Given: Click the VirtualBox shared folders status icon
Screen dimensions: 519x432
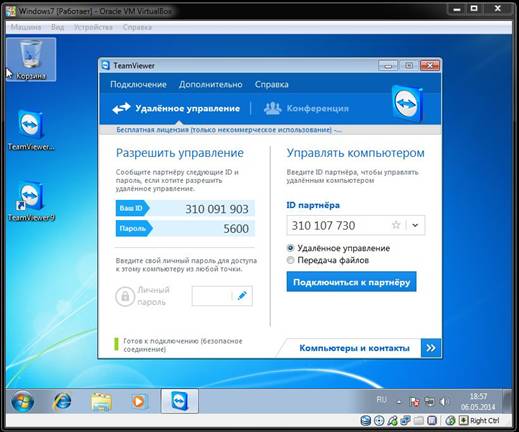Looking at the screenshot, I should coord(419,421).
